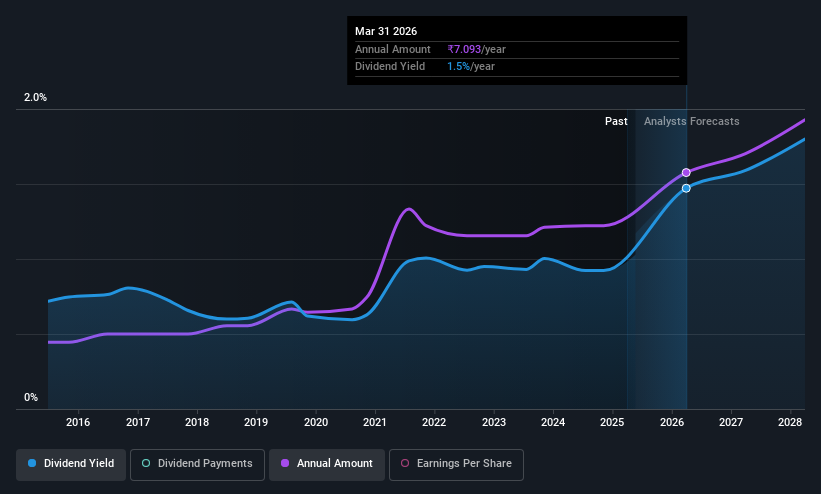Enable the Earnings Per Share series
821x494 pixels.
point(456,464)
